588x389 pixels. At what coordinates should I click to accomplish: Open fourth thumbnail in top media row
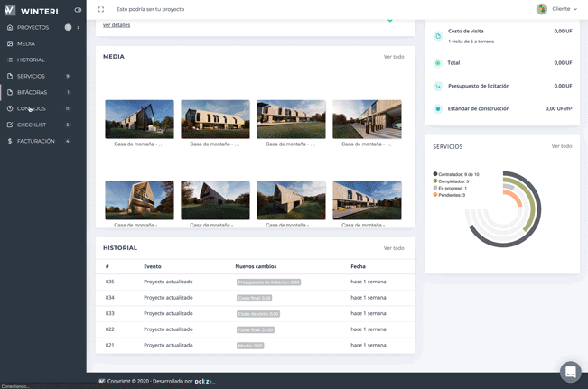367,119
